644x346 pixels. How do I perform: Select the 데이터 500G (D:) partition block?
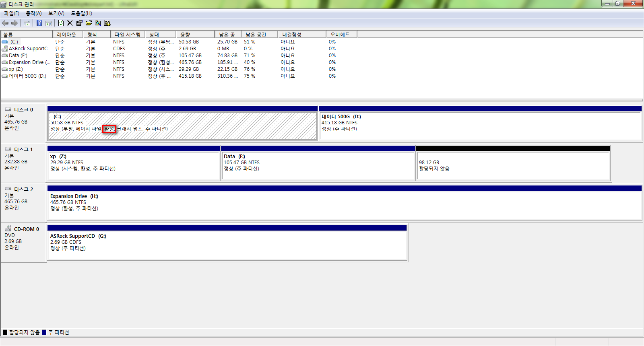pos(480,123)
